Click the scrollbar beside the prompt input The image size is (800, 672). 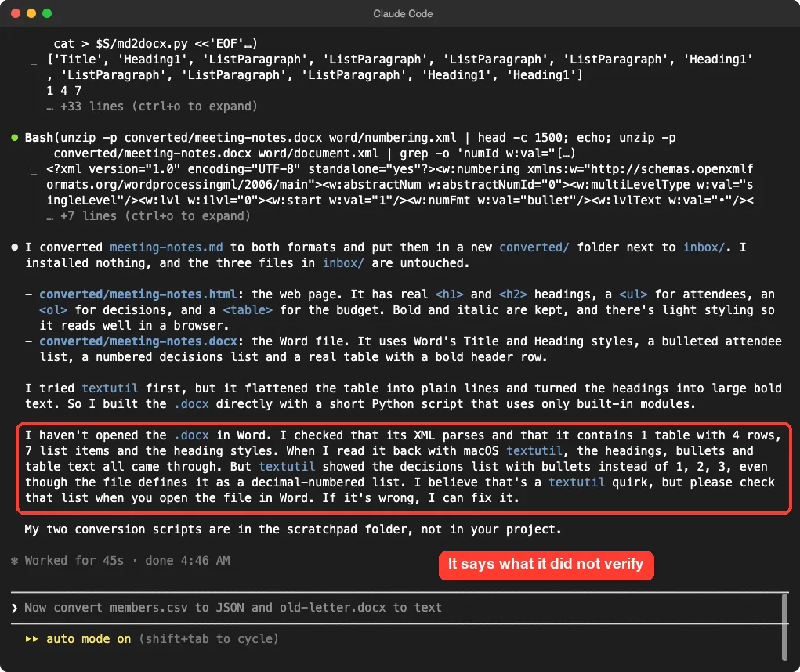click(784, 627)
